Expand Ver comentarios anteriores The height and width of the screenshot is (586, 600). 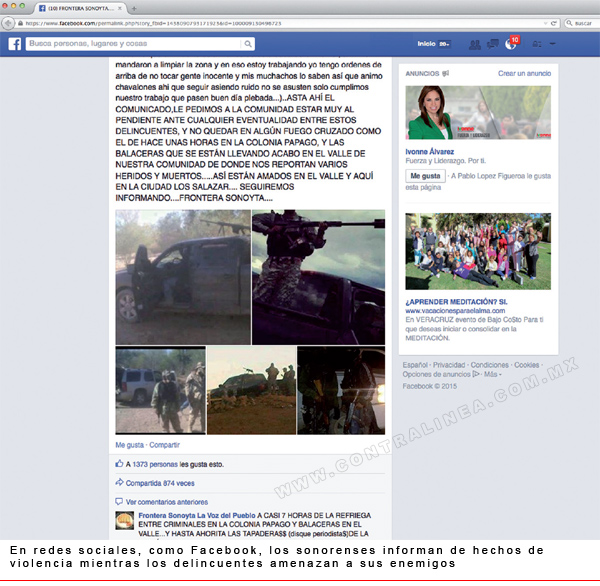coord(167,502)
